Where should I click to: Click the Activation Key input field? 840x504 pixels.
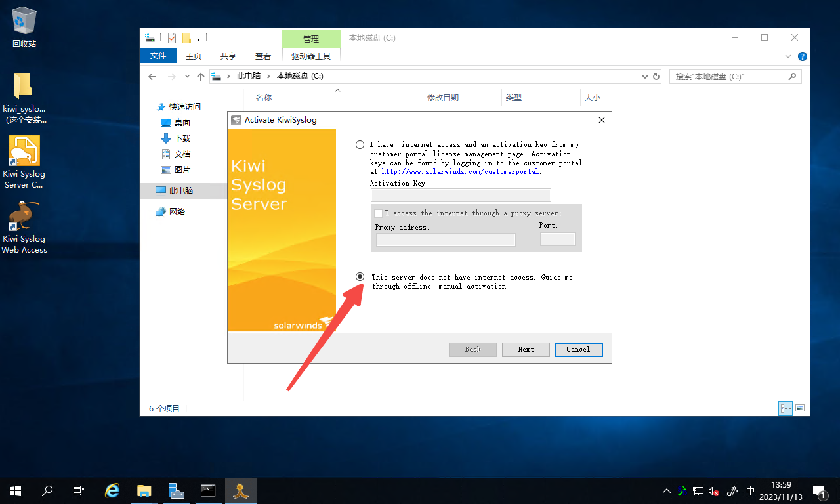tap(461, 195)
